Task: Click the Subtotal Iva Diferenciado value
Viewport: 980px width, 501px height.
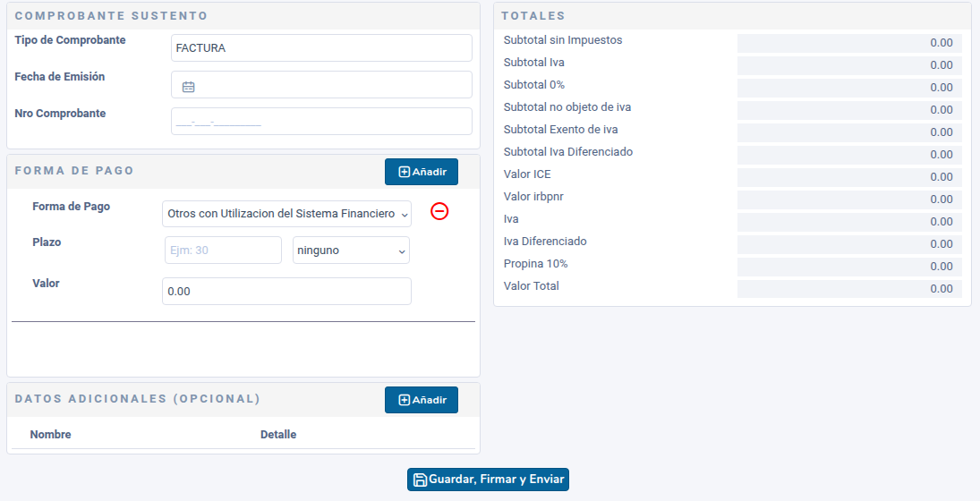Action: (x=849, y=155)
